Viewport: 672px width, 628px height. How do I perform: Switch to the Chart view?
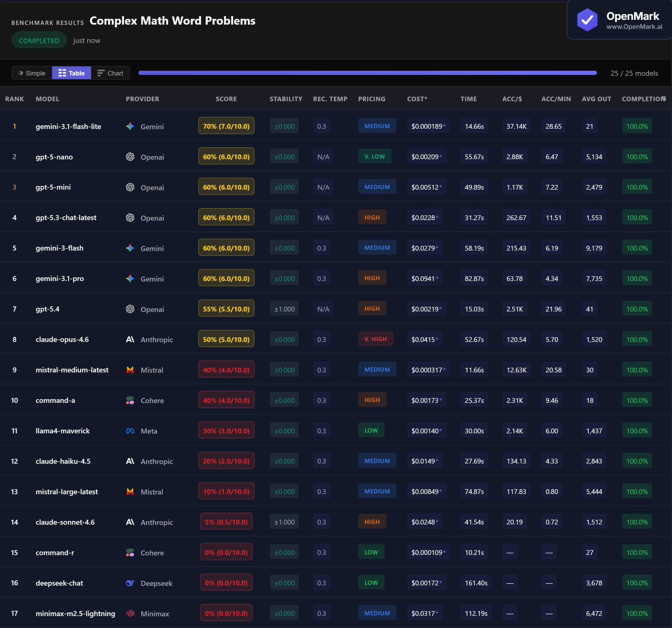click(110, 73)
